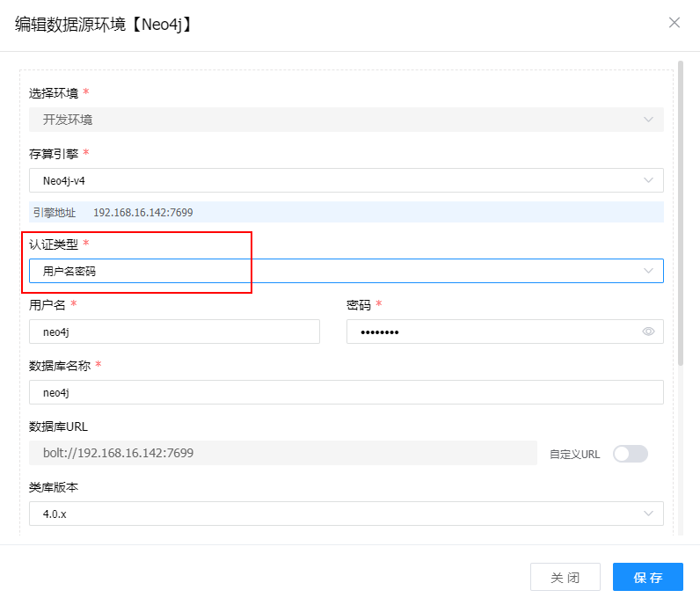Click the 认证类型 chevron arrow icon
The width and height of the screenshot is (700, 605).
tap(649, 271)
